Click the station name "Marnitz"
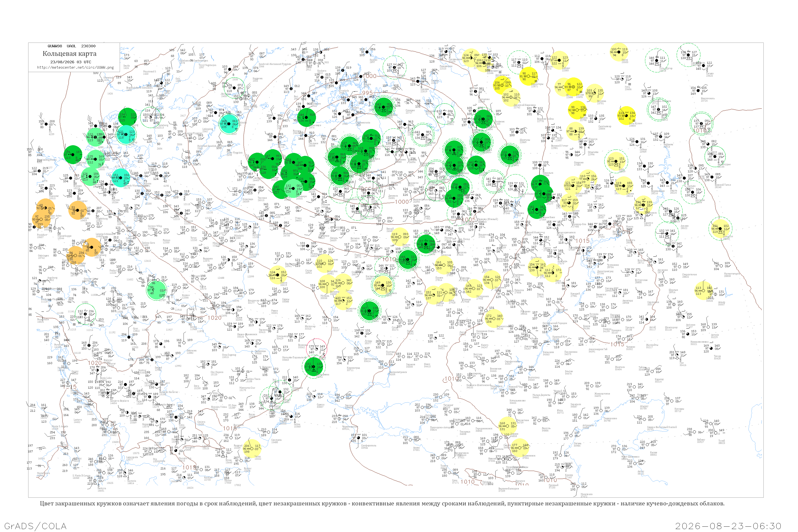798x532 pixels. [x=115, y=200]
